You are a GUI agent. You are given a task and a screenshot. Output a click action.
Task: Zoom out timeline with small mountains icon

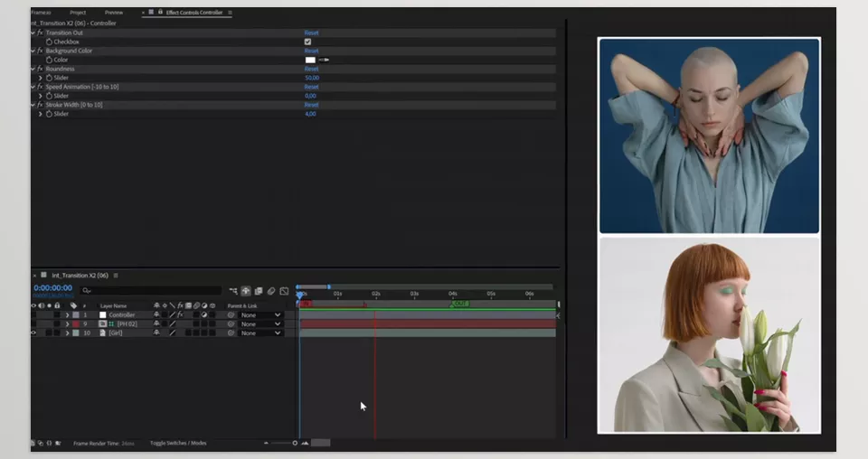[x=266, y=443]
